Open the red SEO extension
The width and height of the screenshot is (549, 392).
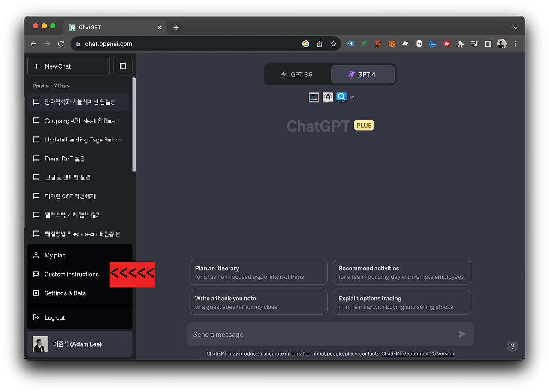click(x=378, y=44)
